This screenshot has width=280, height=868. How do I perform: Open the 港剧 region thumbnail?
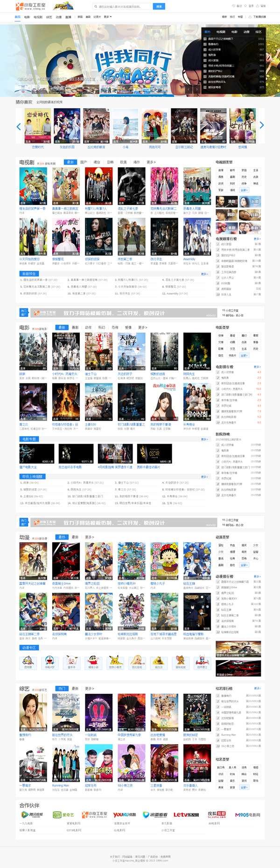tap(227, 201)
